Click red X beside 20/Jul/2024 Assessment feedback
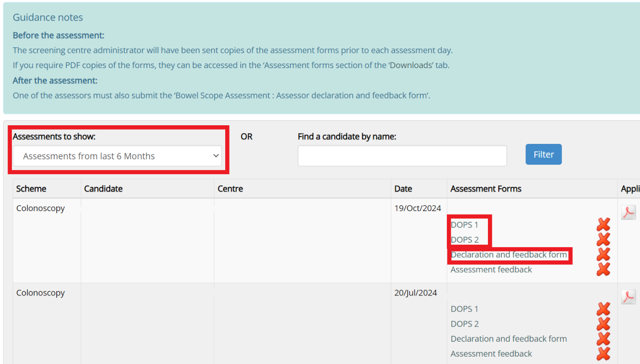The height and width of the screenshot is (364, 640). (603, 354)
